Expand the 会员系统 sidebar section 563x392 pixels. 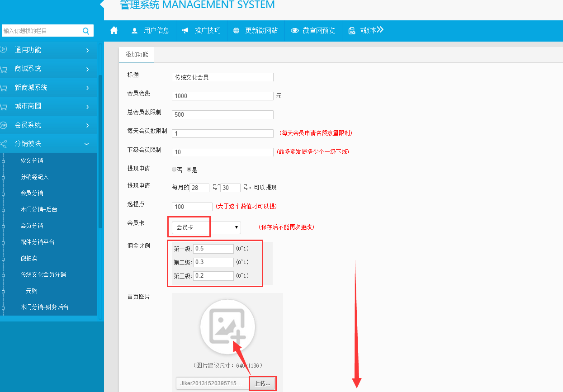coord(48,125)
